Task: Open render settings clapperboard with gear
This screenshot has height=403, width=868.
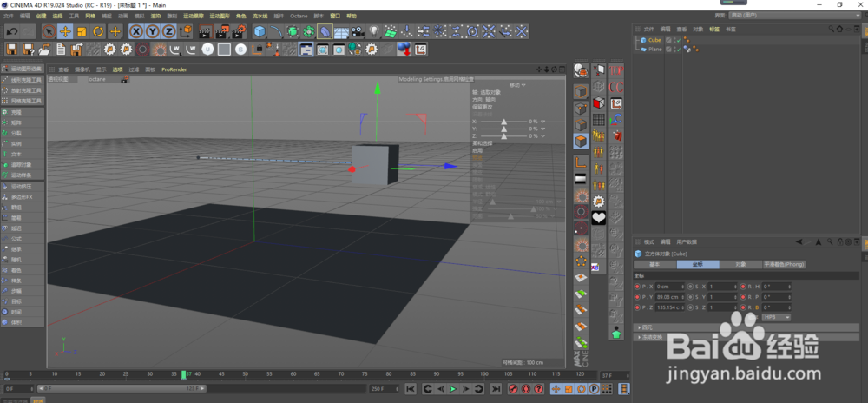Action: point(238,31)
